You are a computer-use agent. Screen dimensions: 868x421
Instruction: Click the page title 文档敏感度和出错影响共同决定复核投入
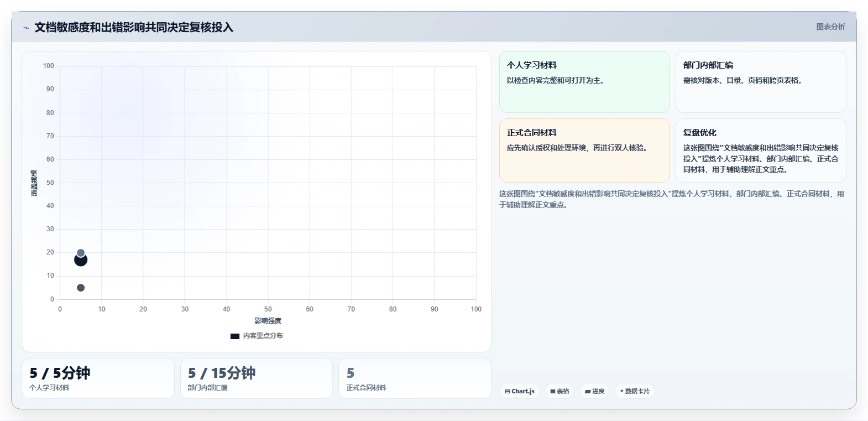coord(134,27)
